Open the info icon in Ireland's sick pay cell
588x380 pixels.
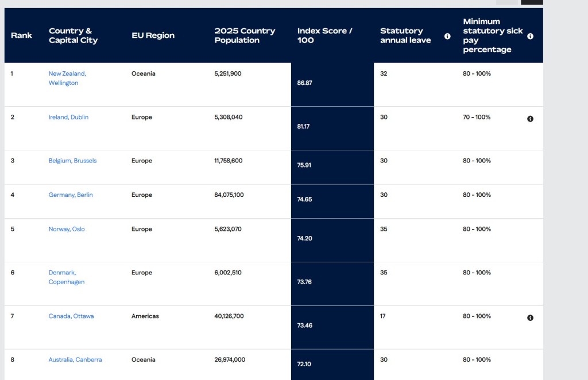[530, 119]
